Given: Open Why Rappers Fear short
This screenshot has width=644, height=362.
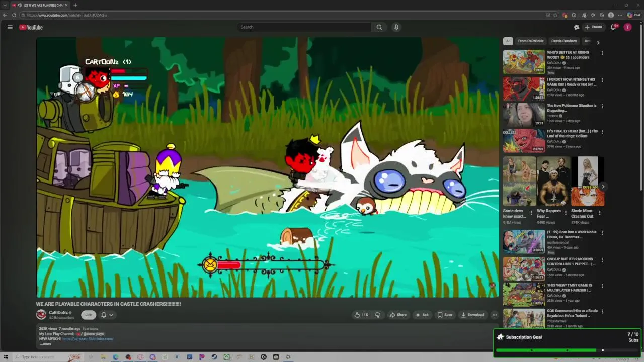Looking at the screenshot, I should coord(553,182).
